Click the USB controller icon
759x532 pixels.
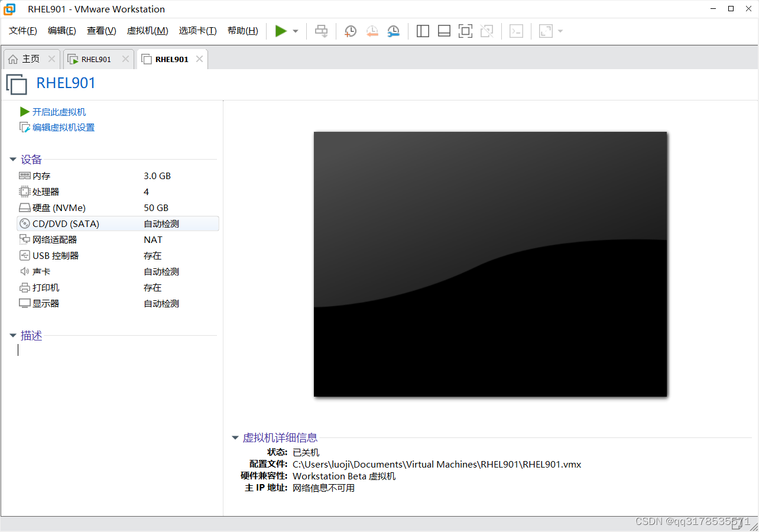pyautogui.click(x=24, y=255)
